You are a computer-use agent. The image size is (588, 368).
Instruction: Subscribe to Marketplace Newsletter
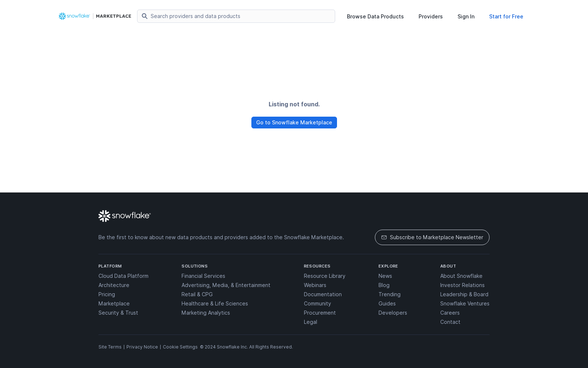[432, 237]
